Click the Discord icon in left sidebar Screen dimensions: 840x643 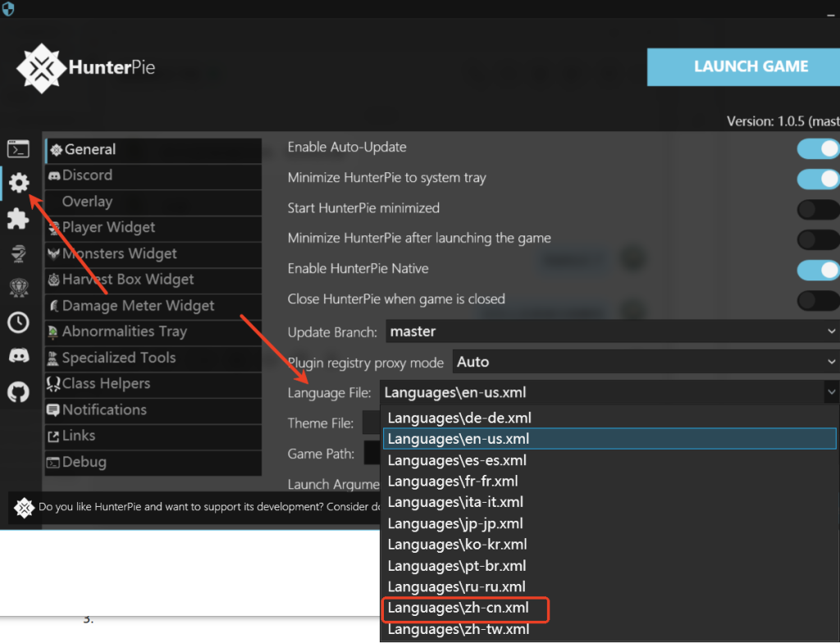(18, 357)
